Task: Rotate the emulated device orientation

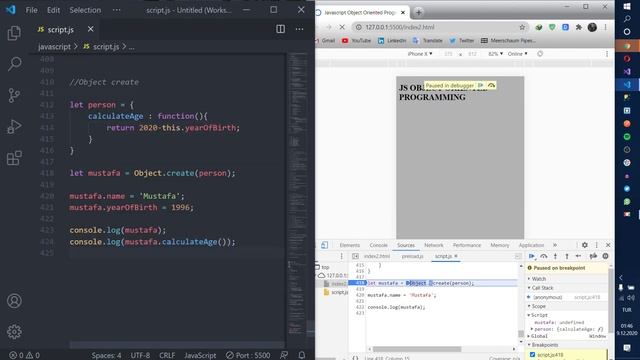Action: (x=540, y=54)
